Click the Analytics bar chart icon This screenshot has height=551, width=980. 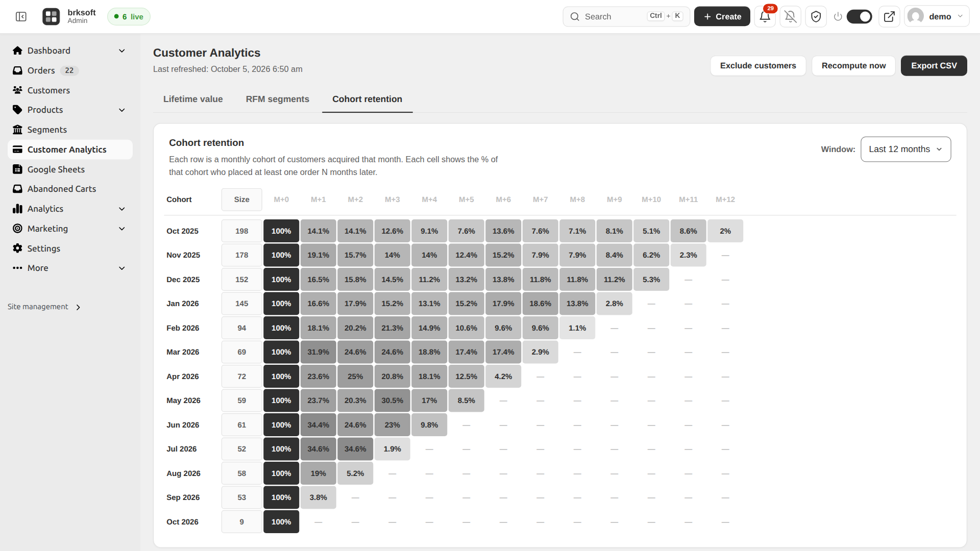17,209
